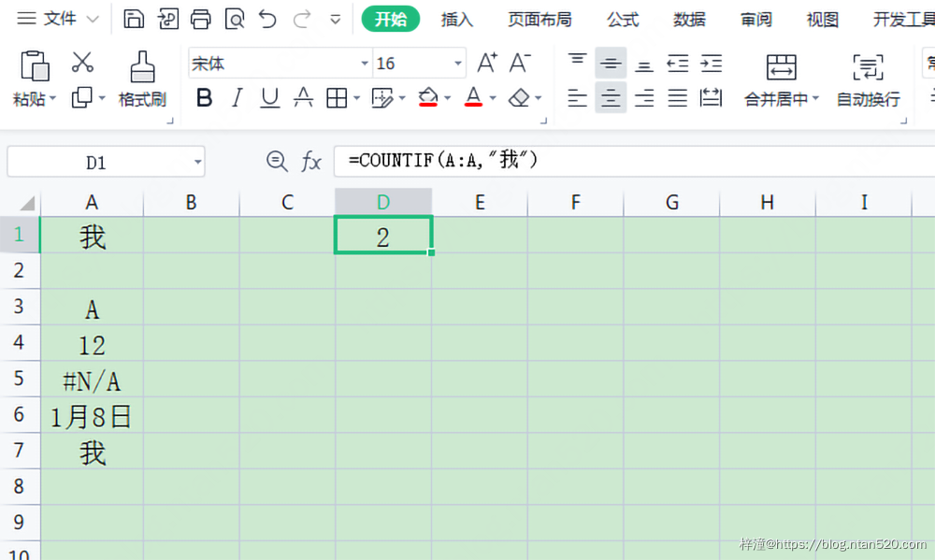Align text right
Screen dimensions: 935x560
644,98
